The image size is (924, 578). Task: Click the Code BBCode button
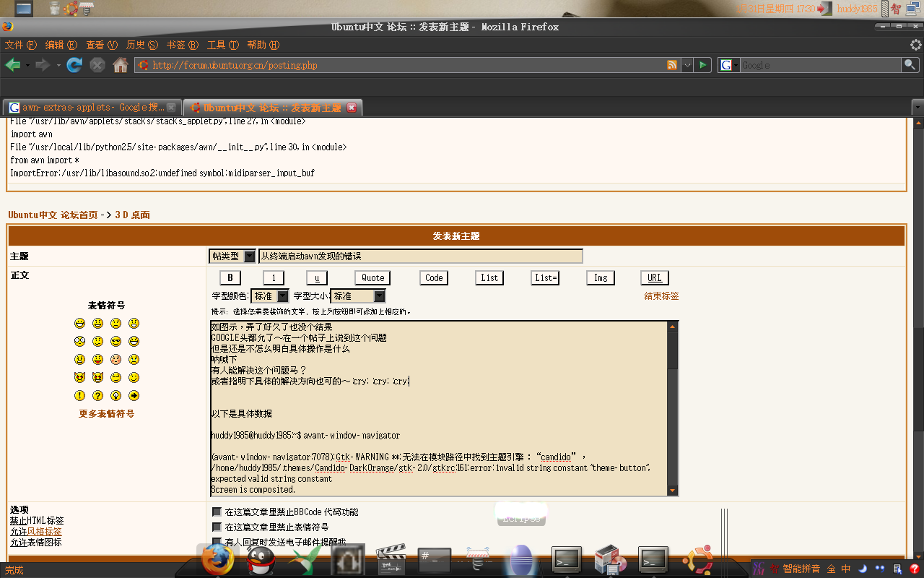click(434, 277)
